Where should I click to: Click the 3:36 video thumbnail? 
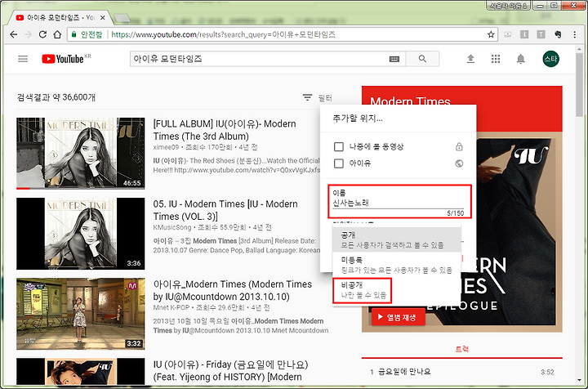80,234
